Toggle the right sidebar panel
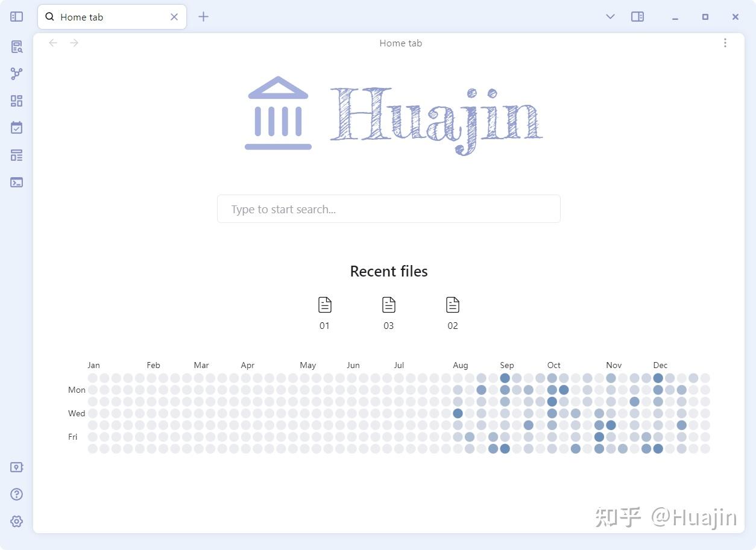Screen dimensions: 756x550 pos(637,17)
